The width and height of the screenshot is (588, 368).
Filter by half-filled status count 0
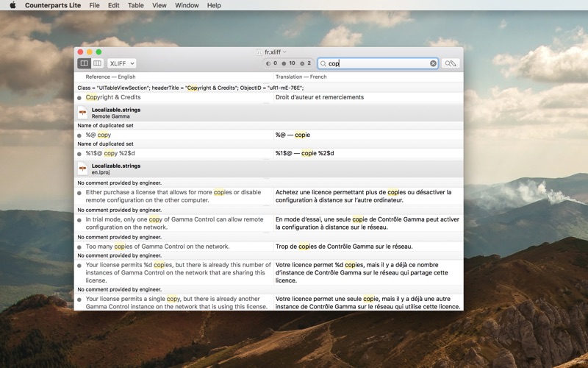coord(272,63)
